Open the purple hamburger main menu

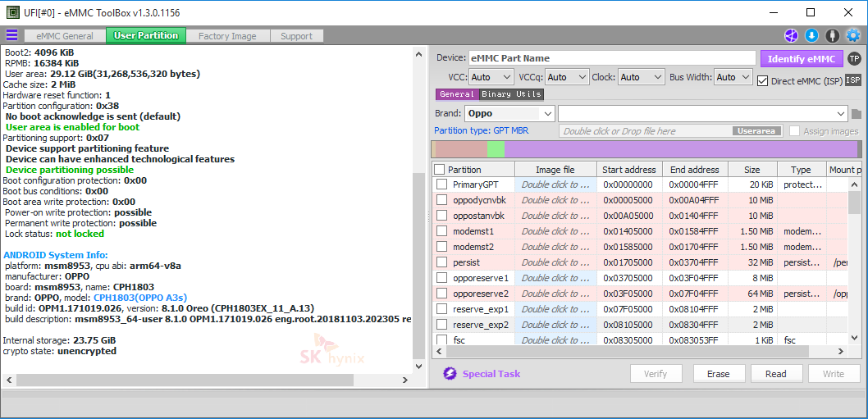(x=11, y=35)
